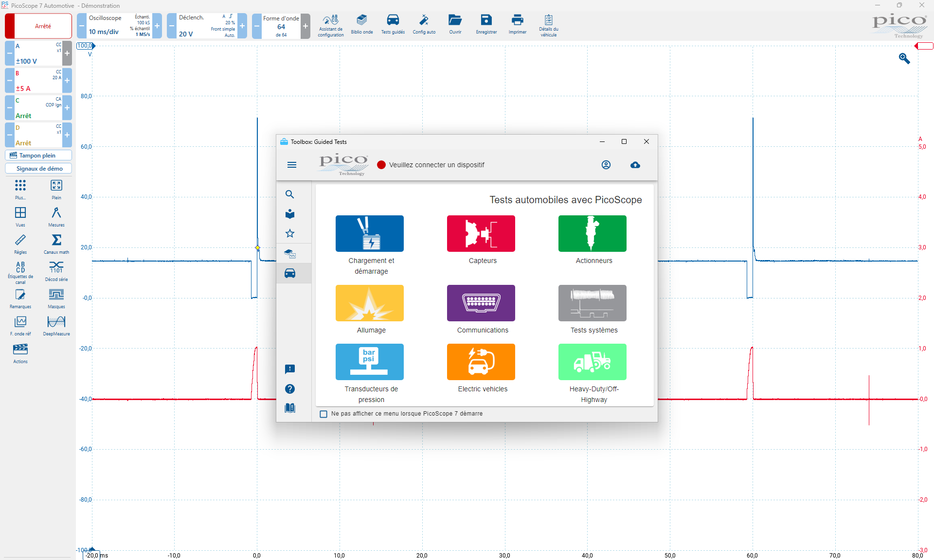Open the Toolbox manual book icon
The height and width of the screenshot is (560, 934).
click(290, 408)
